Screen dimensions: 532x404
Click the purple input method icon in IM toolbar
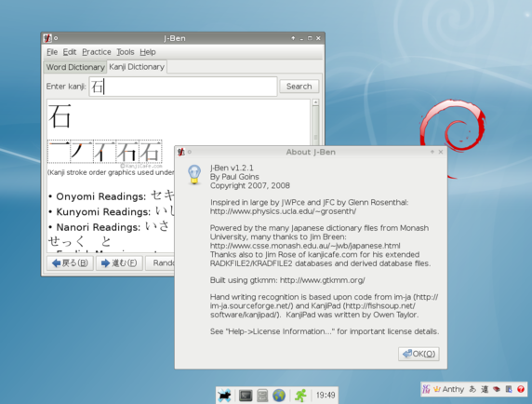click(426, 389)
